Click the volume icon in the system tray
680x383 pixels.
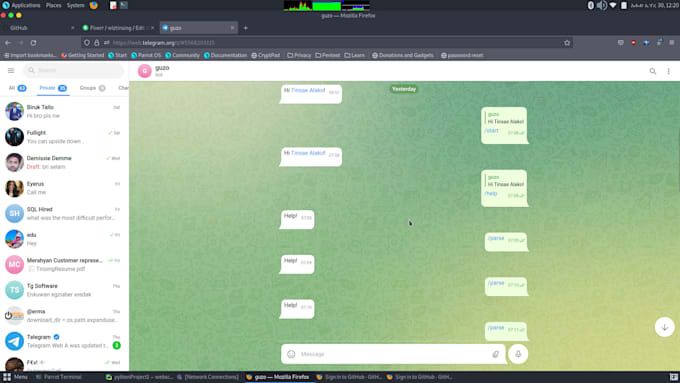[x=602, y=5]
